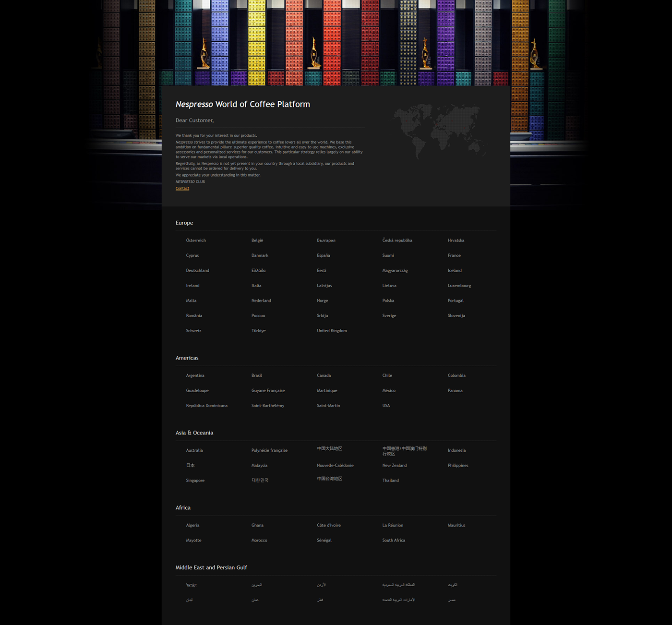Screen dimensions: 672x625
Task: Open Srbija country site
Action: coord(323,316)
